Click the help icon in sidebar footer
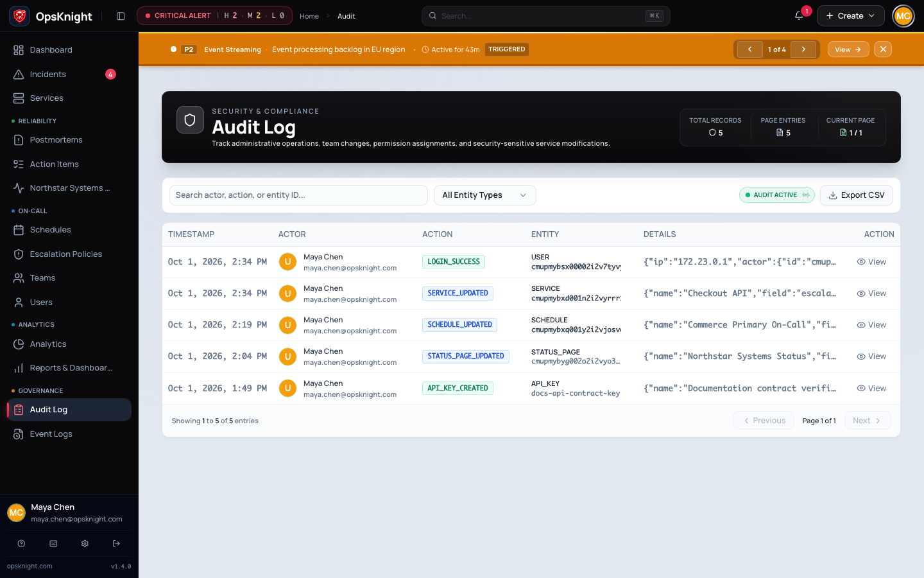 21,543
